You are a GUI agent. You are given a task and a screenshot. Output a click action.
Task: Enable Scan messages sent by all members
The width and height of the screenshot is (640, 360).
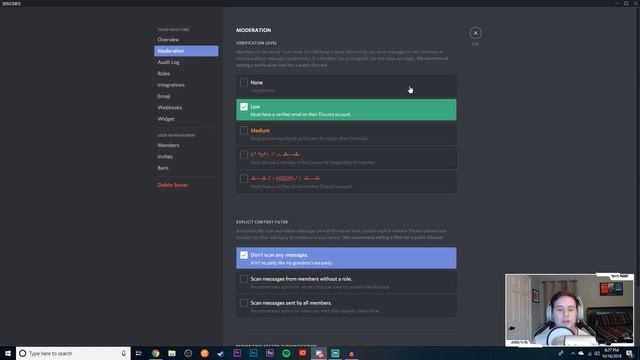tap(244, 303)
